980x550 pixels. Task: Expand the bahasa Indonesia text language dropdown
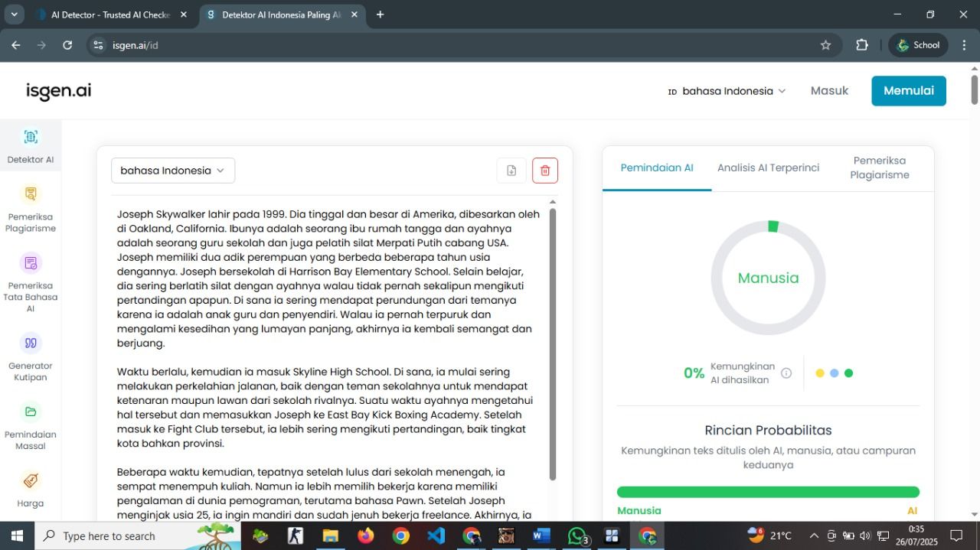pyautogui.click(x=173, y=171)
